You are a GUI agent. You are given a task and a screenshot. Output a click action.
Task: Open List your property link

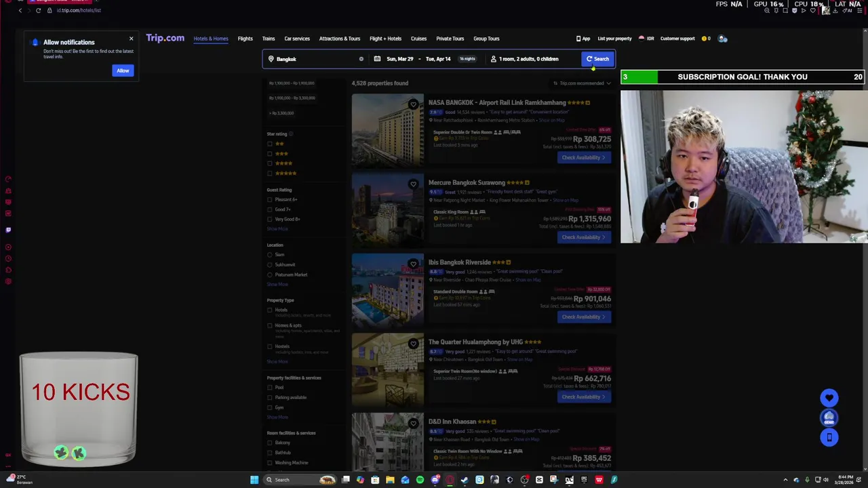(x=614, y=39)
